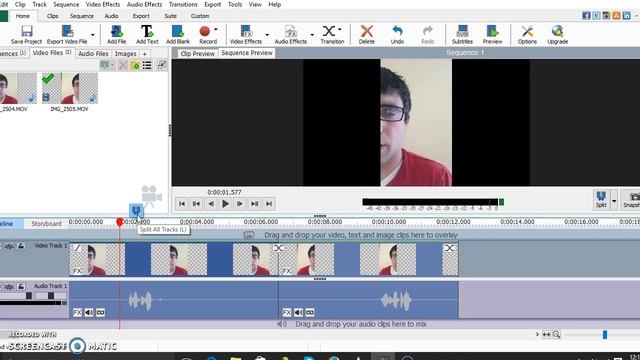
Task: Click the Preview toolbar icon
Action: coord(492,31)
